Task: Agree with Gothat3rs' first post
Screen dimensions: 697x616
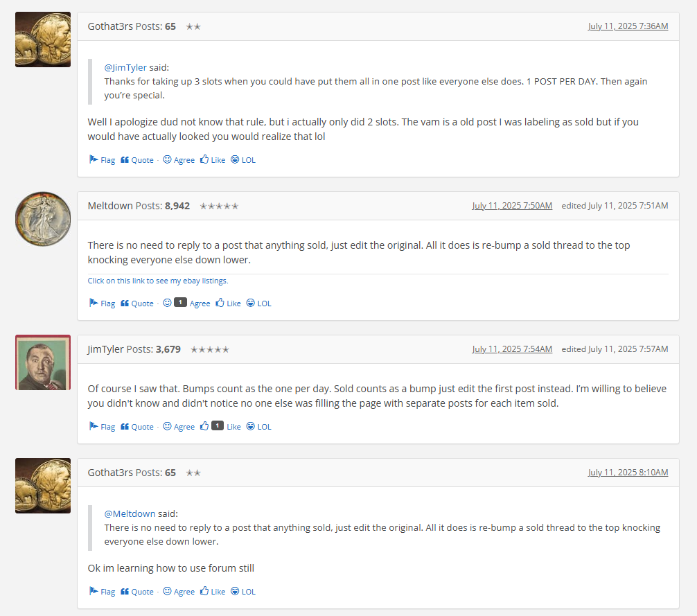Action: [x=179, y=160]
